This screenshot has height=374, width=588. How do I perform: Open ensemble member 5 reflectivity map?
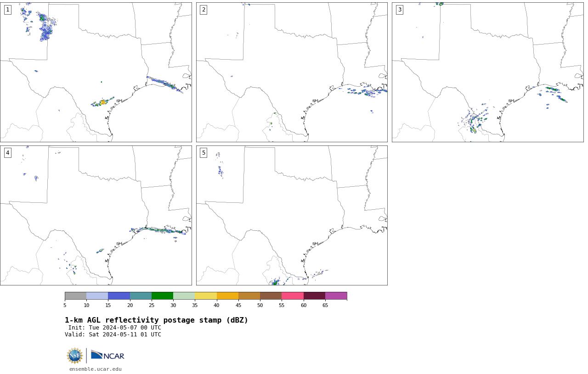click(x=292, y=215)
